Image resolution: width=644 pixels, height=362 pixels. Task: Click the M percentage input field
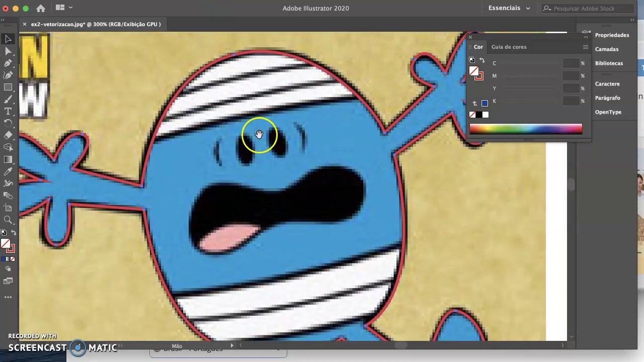(x=571, y=76)
